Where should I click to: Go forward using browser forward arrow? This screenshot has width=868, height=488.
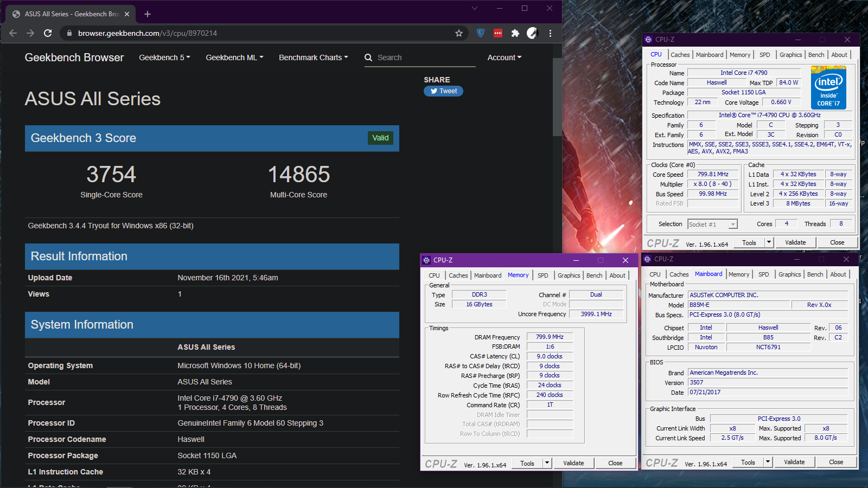(x=30, y=33)
